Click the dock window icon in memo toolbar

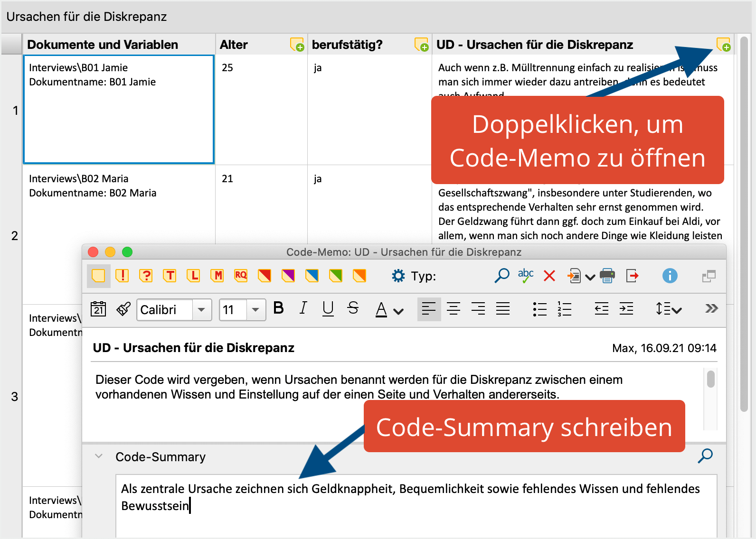coord(709,276)
